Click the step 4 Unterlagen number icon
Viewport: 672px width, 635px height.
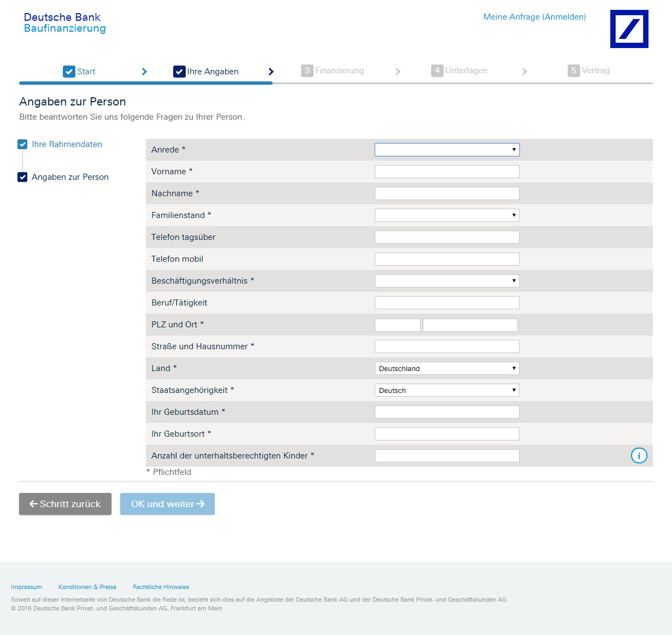pos(437,70)
